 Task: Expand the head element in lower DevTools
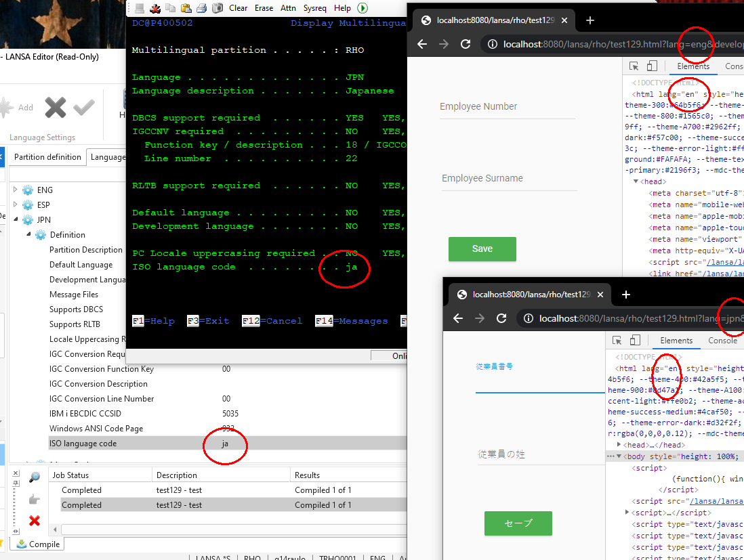[621, 445]
